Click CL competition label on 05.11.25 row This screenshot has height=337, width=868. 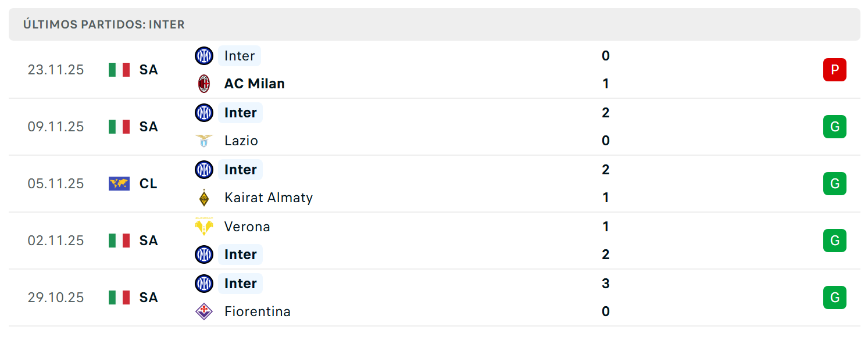tap(148, 184)
